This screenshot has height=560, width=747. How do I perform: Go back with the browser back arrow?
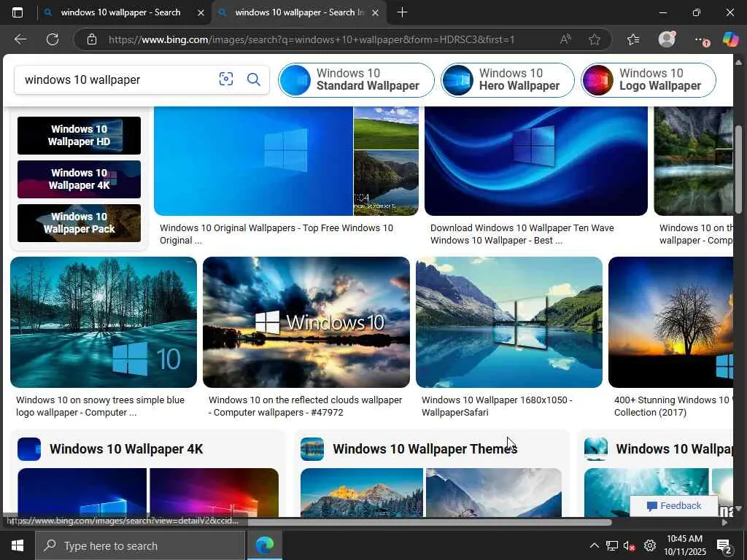pyautogui.click(x=20, y=39)
